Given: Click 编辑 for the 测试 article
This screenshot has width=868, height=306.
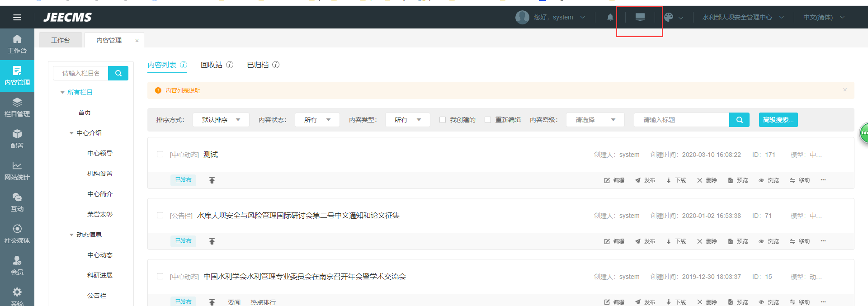Looking at the screenshot, I should click(x=614, y=180).
